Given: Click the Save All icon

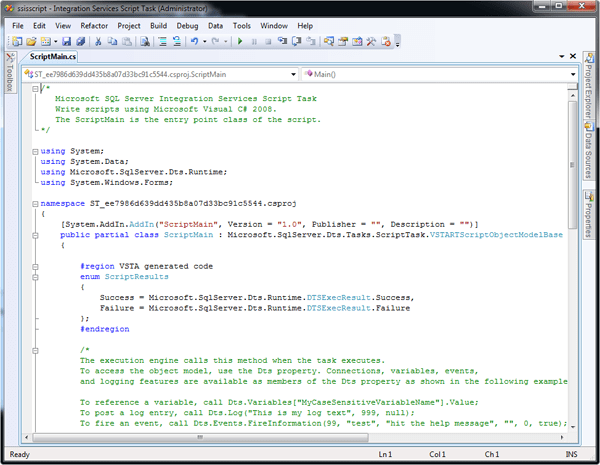Looking at the screenshot, I should (x=81, y=41).
